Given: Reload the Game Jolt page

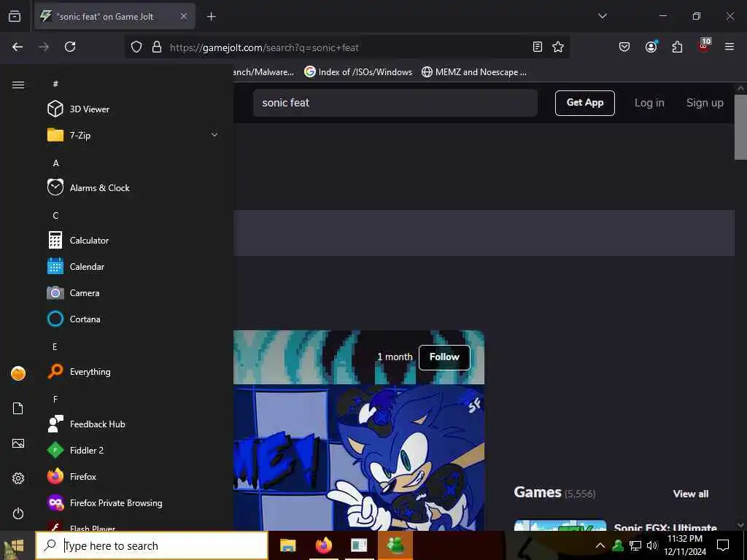Looking at the screenshot, I should [70, 47].
